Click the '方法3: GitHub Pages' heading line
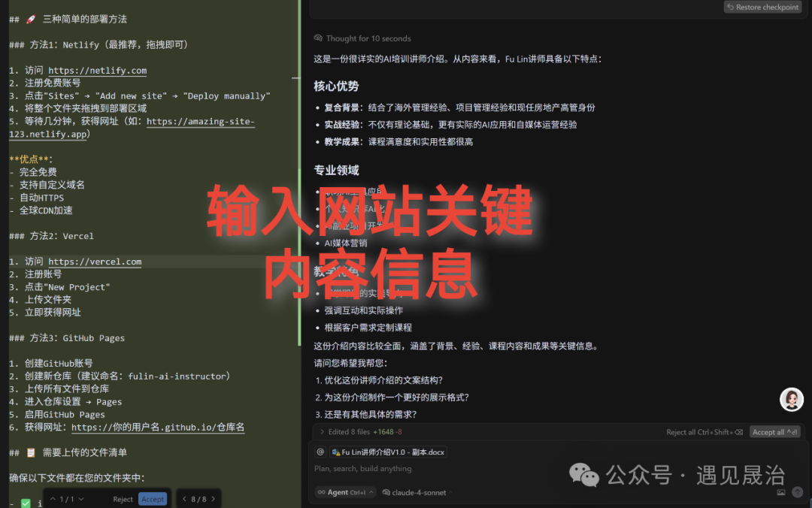Viewport: 812px width, 508px height. point(67,338)
